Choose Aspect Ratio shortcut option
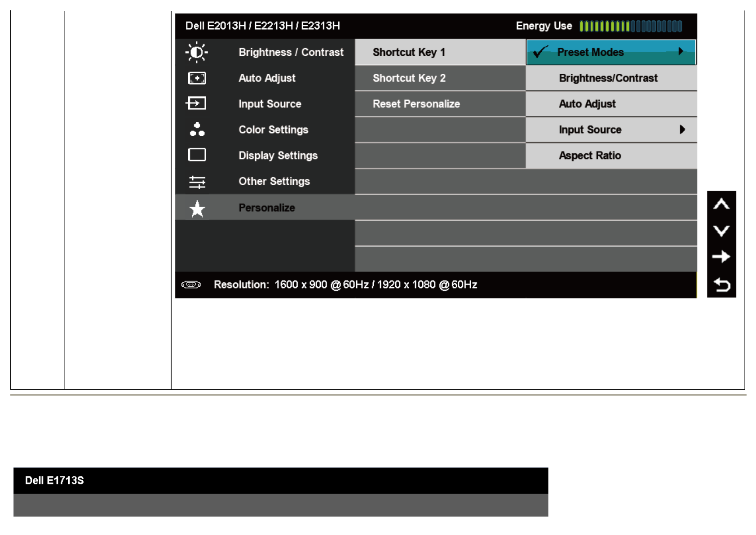 pos(611,156)
